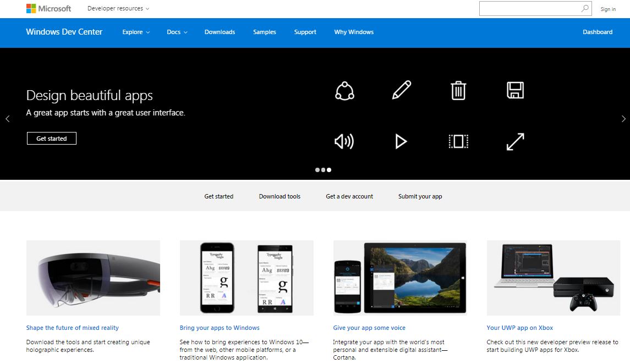Open the HoloLens headset thumbnail
Viewport: 630px width, 364px height.
click(93, 278)
